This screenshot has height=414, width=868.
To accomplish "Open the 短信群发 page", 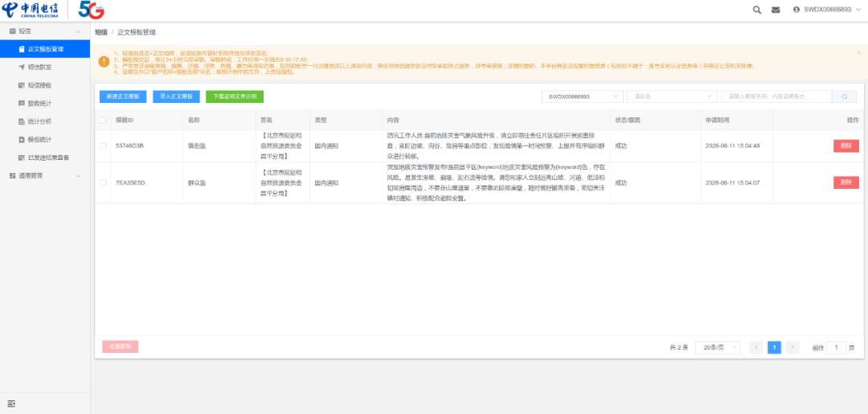I will (45, 67).
